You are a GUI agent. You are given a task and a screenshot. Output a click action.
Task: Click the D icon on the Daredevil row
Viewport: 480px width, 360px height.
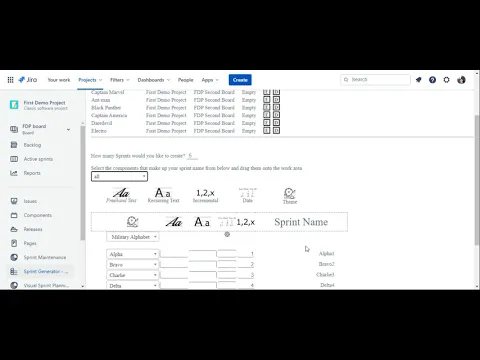point(276,123)
